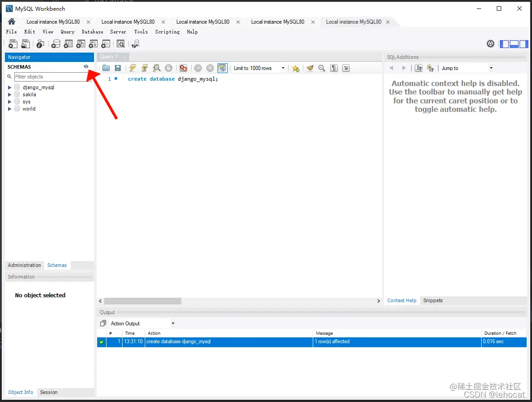The height and width of the screenshot is (402, 532).
Task: Open find panel magnifier icon
Action: 322,68
